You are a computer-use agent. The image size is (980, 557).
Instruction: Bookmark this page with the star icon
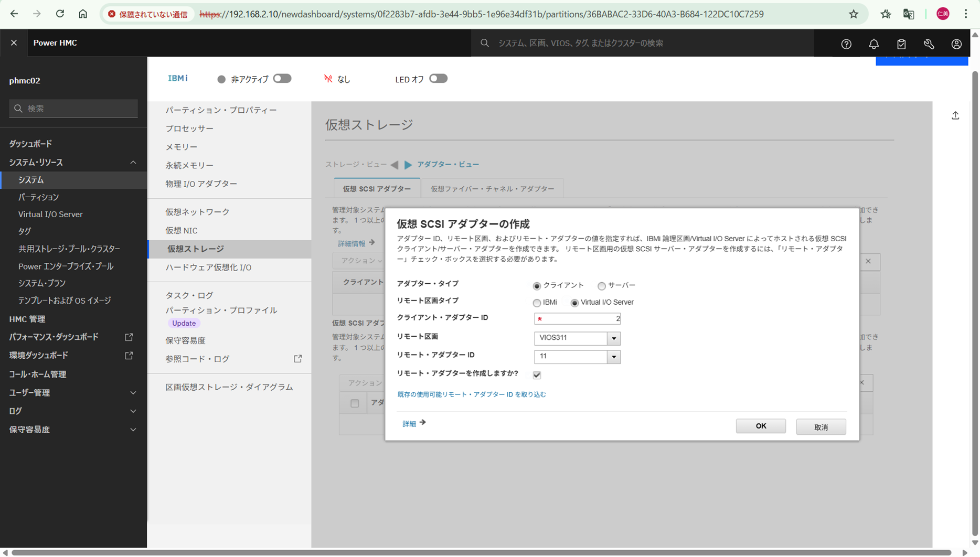click(854, 14)
